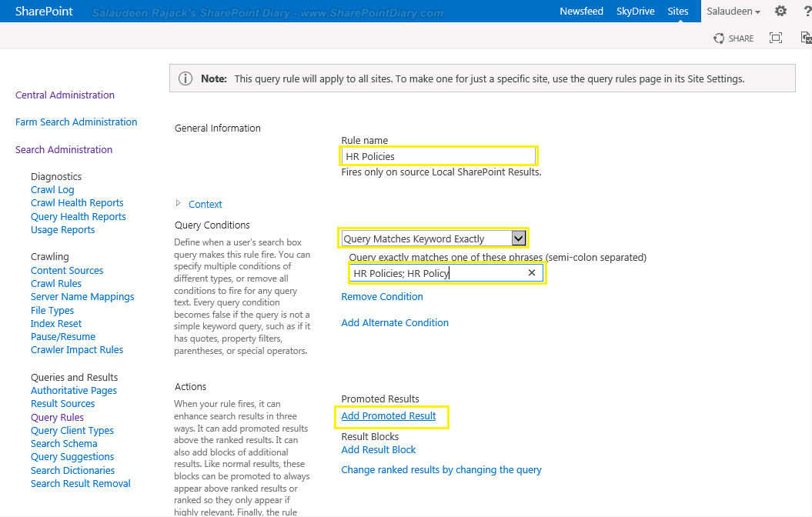This screenshot has width=812, height=517.
Task: Click into the Rule name field
Action: point(439,156)
